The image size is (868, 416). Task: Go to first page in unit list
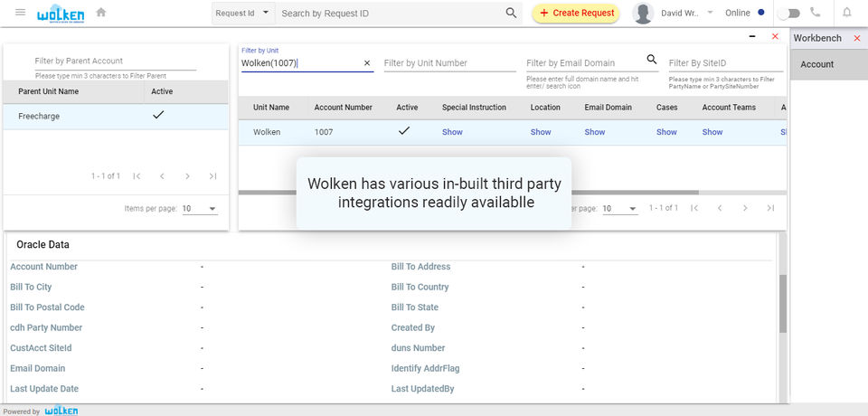pyautogui.click(x=694, y=208)
